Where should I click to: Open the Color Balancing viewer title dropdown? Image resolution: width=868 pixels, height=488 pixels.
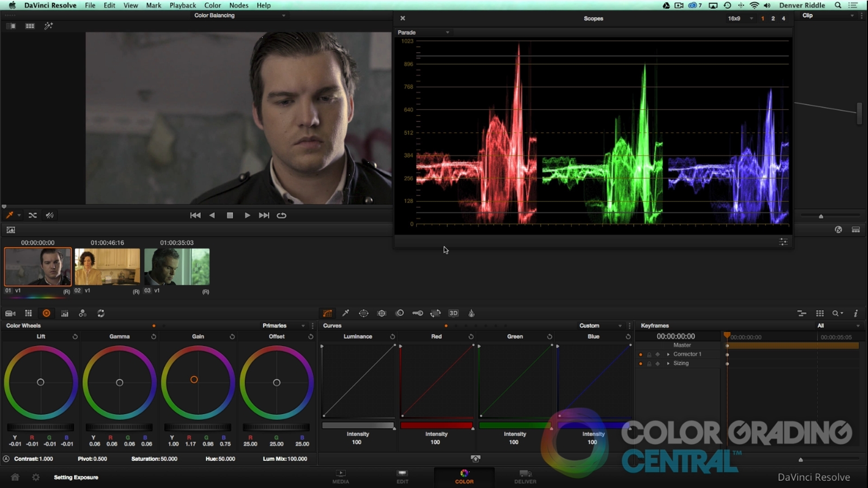[239, 15]
